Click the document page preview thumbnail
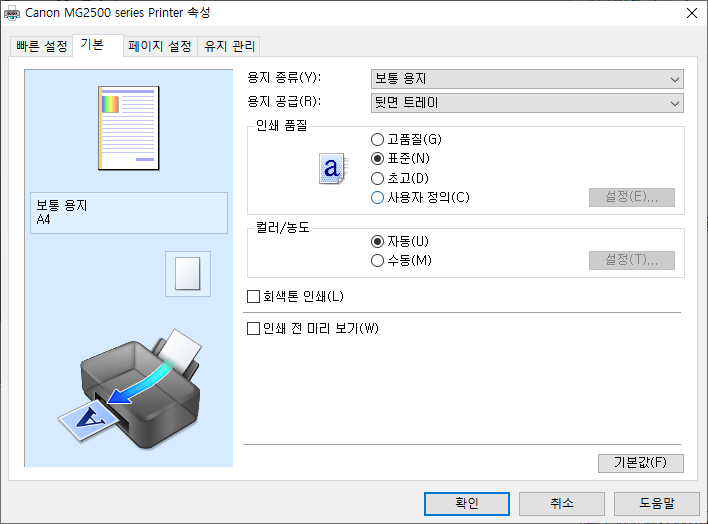Viewport: 708px width, 524px height. click(x=129, y=128)
